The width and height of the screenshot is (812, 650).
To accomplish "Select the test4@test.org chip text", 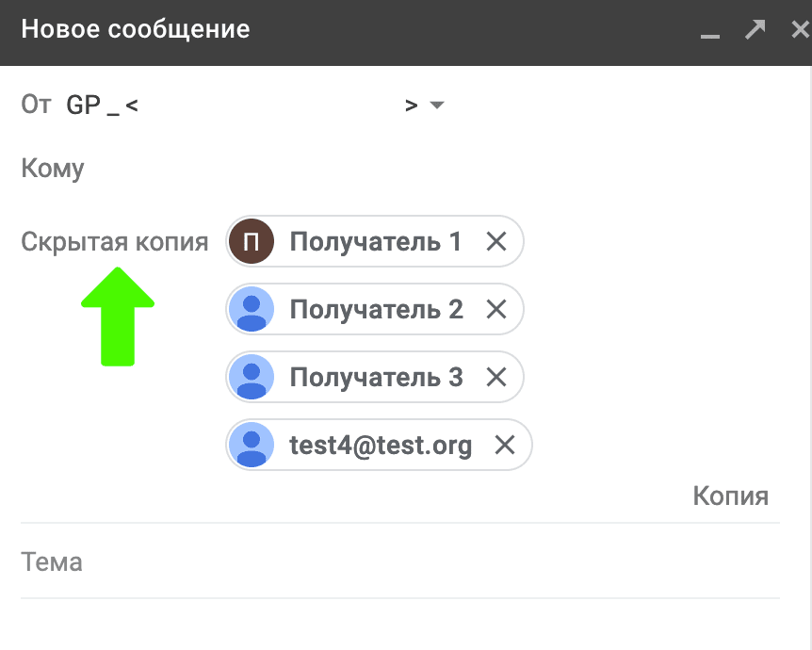I will point(381,445).
